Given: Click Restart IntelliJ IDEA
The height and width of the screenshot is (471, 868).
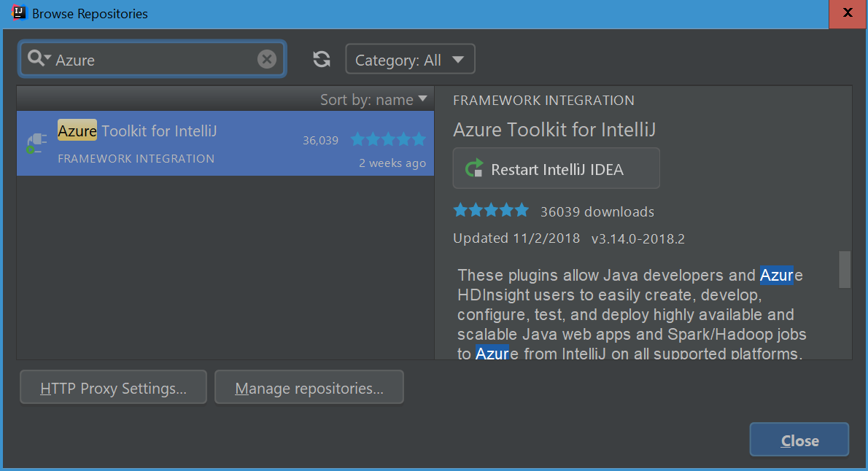Looking at the screenshot, I should (556, 168).
